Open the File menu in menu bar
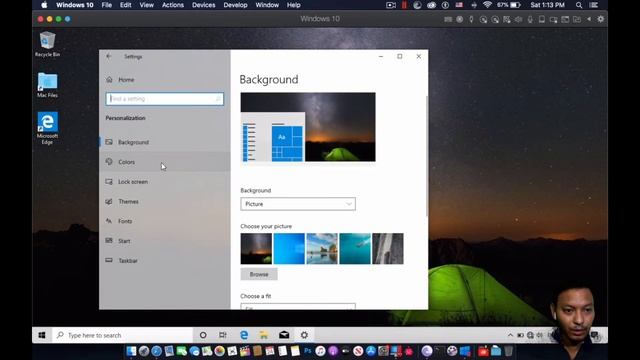The width and height of the screenshot is (640, 360). tap(107, 5)
